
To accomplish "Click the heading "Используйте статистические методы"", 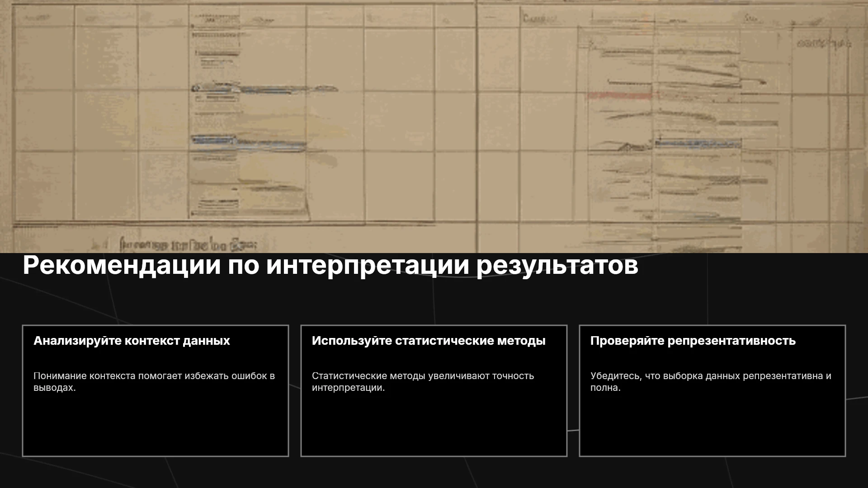I will pyautogui.click(x=429, y=341).
